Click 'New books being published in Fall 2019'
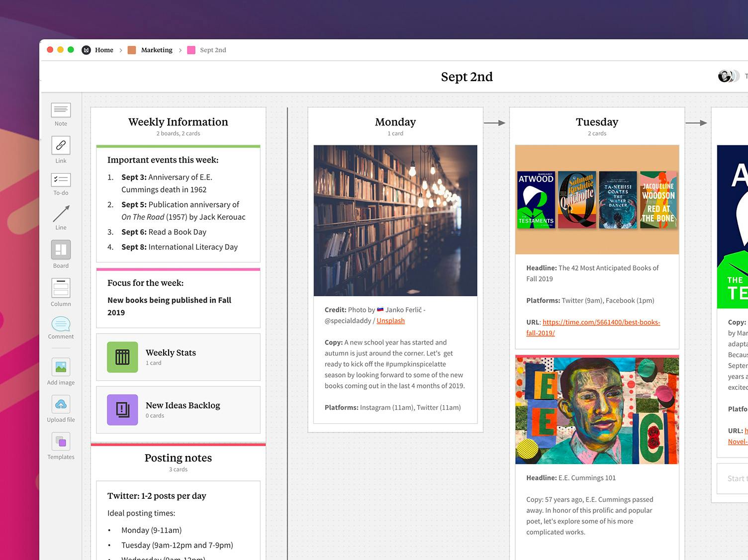 point(169,306)
